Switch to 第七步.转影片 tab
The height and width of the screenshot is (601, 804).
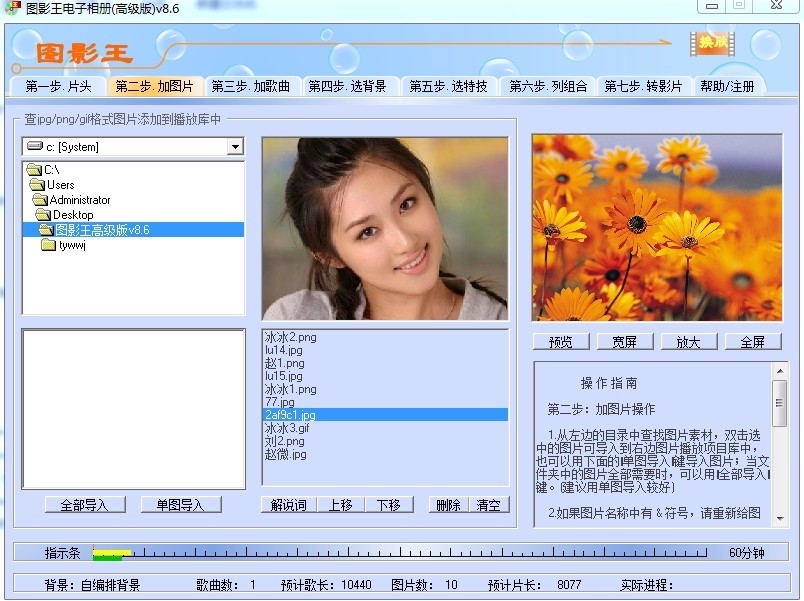[x=644, y=86]
